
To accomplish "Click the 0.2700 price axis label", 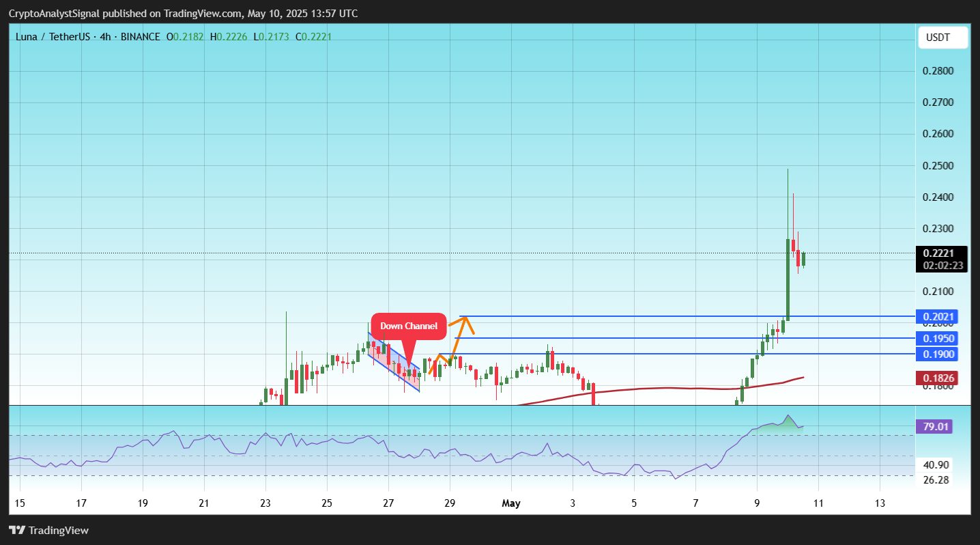I will click(x=938, y=102).
